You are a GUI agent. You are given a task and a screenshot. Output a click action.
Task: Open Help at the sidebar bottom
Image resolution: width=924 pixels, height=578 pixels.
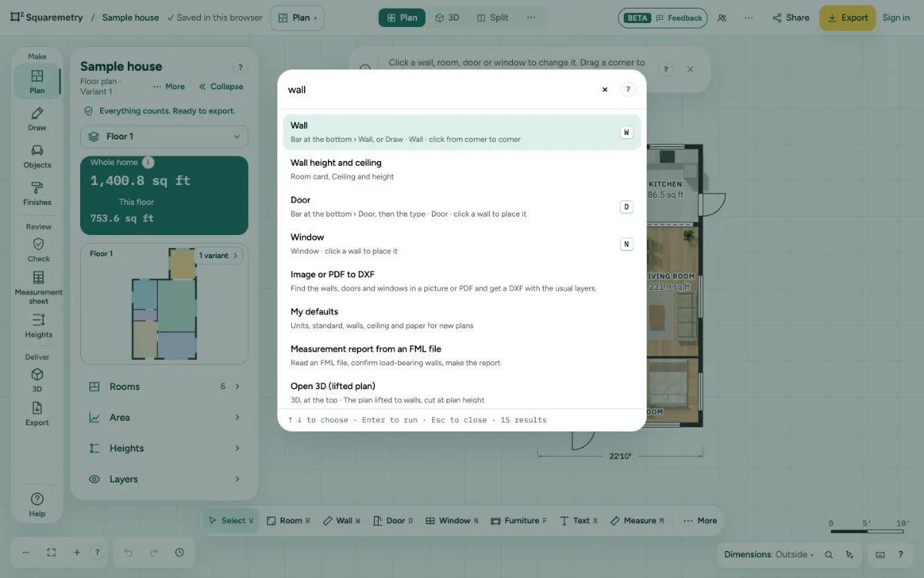point(37,505)
